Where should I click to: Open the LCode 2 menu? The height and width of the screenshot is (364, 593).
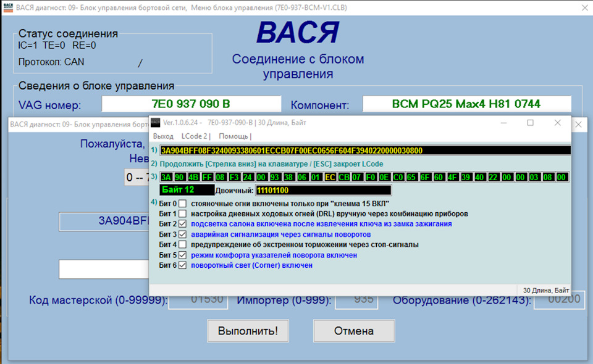pyautogui.click(x=195, y=136)
